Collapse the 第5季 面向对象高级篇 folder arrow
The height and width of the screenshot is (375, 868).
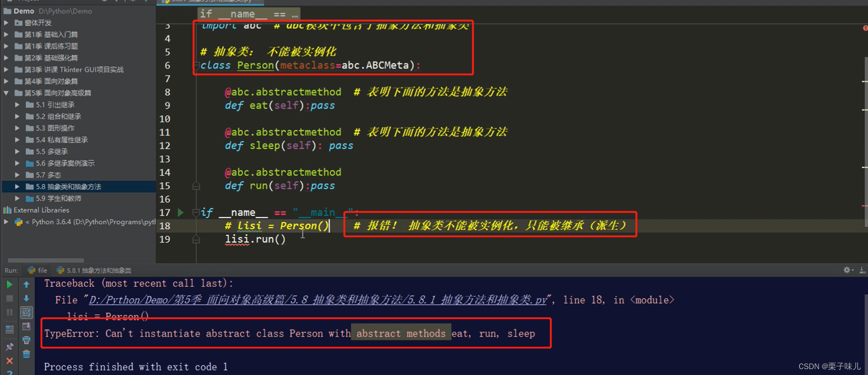6,93
